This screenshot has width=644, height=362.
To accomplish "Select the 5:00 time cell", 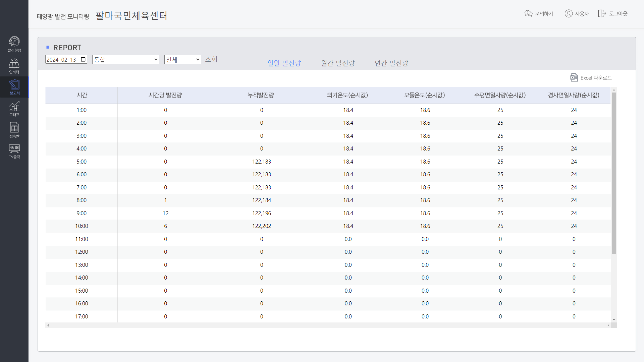I will tap(82, 162).
